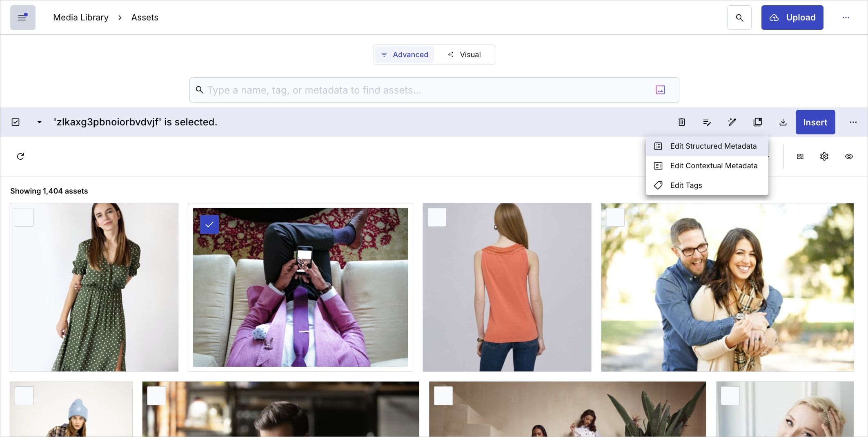
Task: Click the Upload button
Action: pos(792,18)
